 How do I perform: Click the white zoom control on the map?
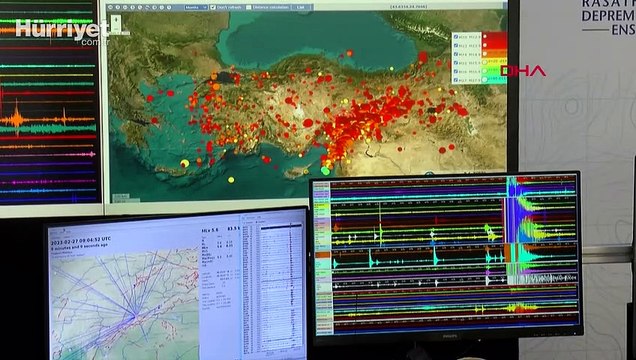tap(116, 24)
